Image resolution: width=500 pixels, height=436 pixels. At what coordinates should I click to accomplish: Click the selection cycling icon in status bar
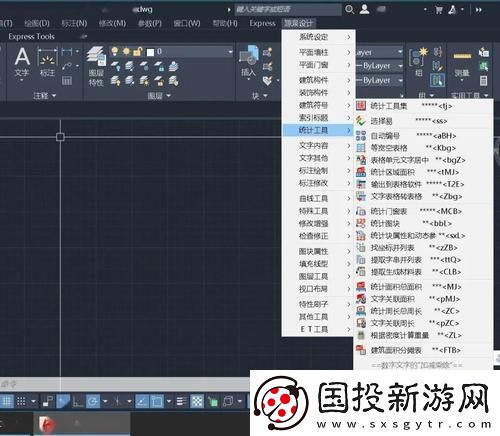coord(212,401)
